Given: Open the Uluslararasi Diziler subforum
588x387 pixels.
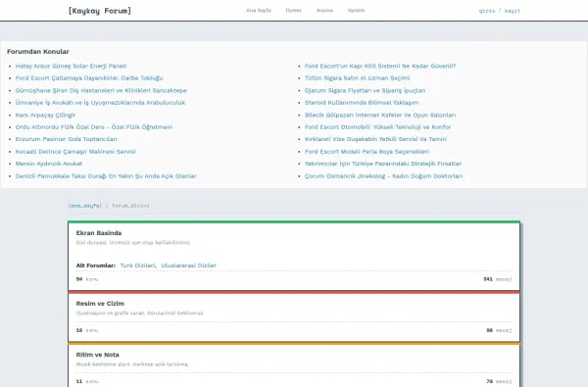Looking at the screenshot, I should 188,266.
